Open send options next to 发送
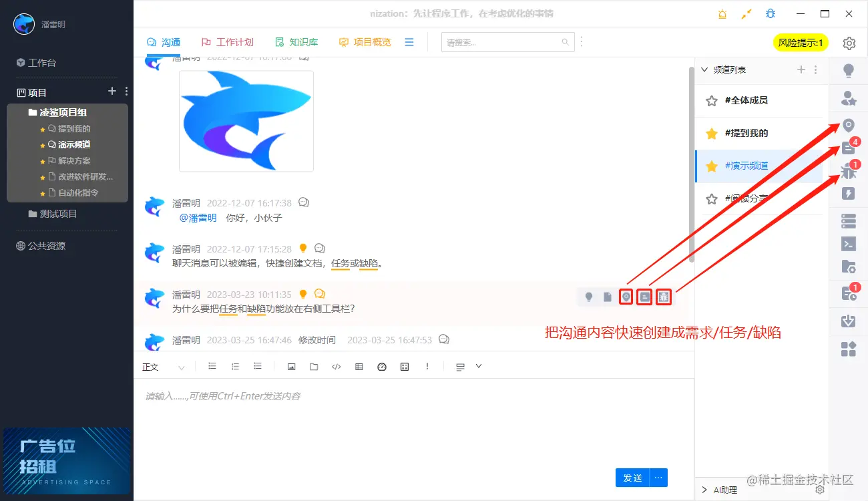Screen dimensions: 868x501 click(x=658, y=478)
